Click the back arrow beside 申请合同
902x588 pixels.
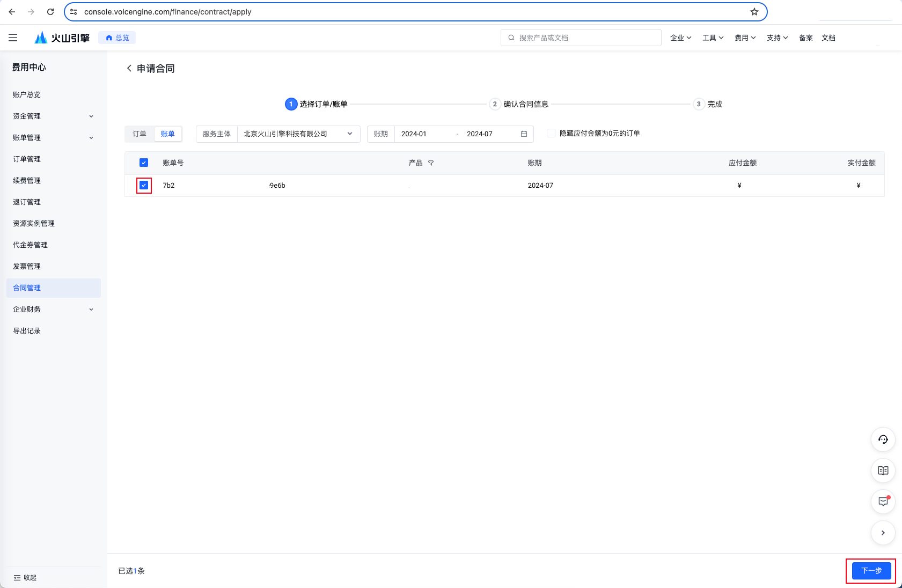[129, 68]
